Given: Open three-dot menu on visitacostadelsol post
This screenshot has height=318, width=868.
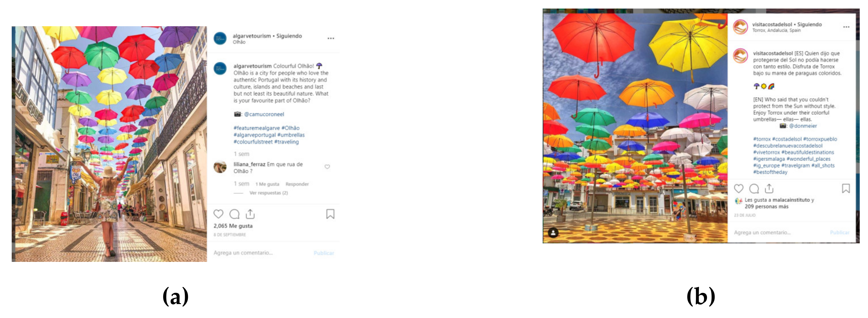Looking at the screenshot, I should click(846, 27).
